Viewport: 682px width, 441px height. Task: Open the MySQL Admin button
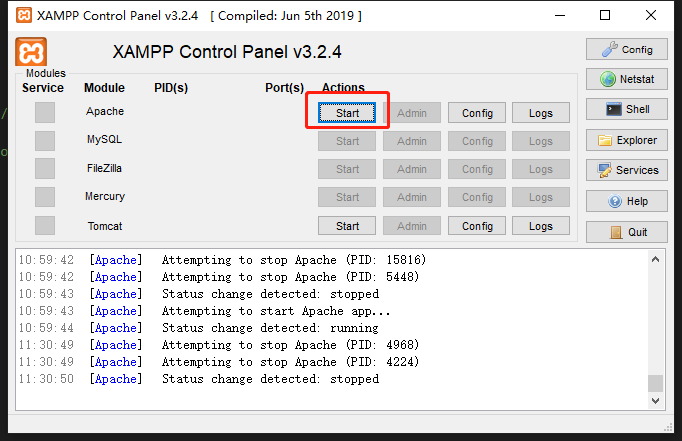[x=411, y=141]
